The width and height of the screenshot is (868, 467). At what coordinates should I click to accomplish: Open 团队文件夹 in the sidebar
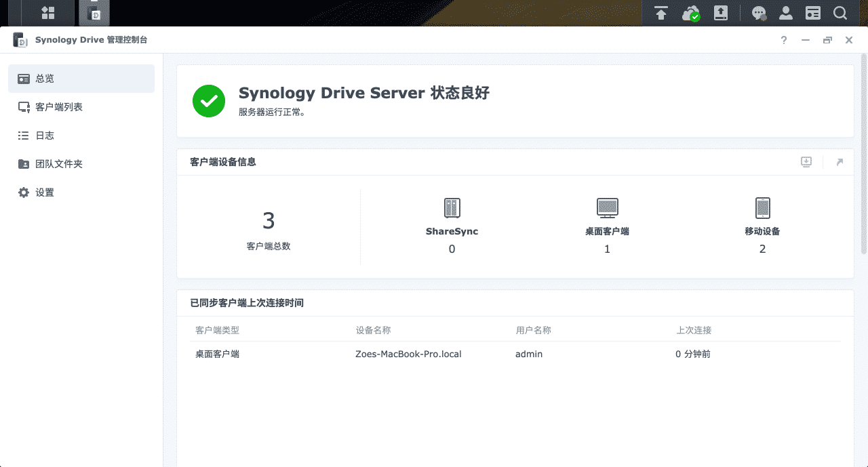point(81,164)
